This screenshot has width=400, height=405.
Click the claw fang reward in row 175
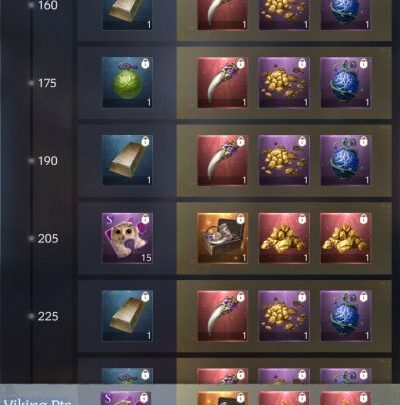pyautogui.click(x=222, y=82)
